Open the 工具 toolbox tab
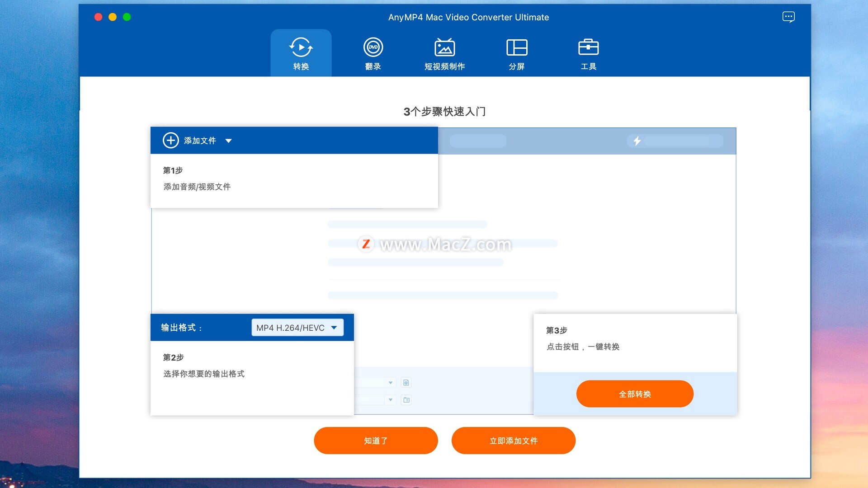 coord(588,53)
